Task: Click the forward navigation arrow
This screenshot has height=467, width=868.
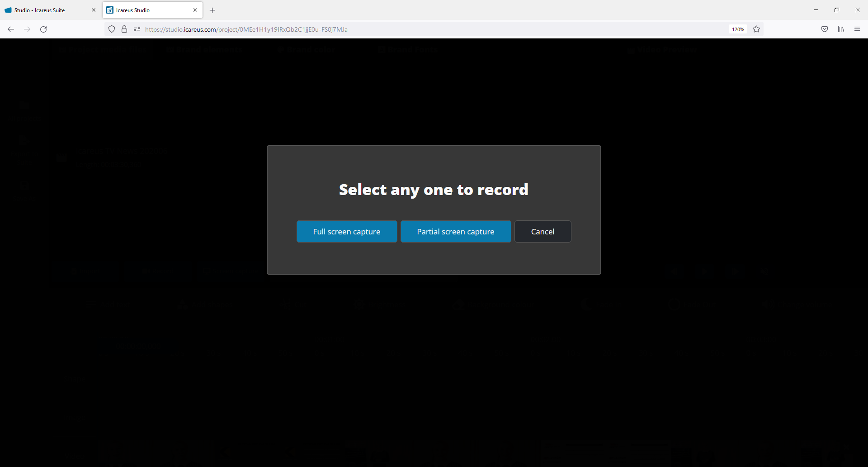Action: 27,29
